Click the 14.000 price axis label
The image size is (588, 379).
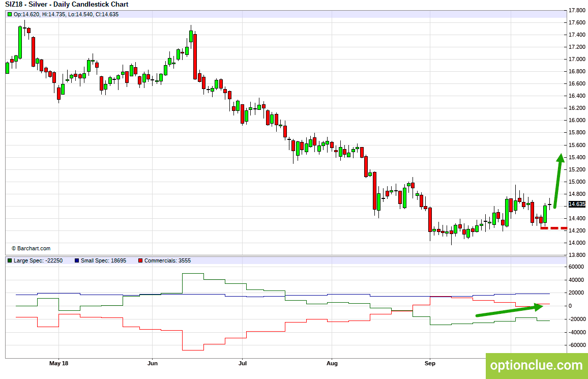[576, 243]
